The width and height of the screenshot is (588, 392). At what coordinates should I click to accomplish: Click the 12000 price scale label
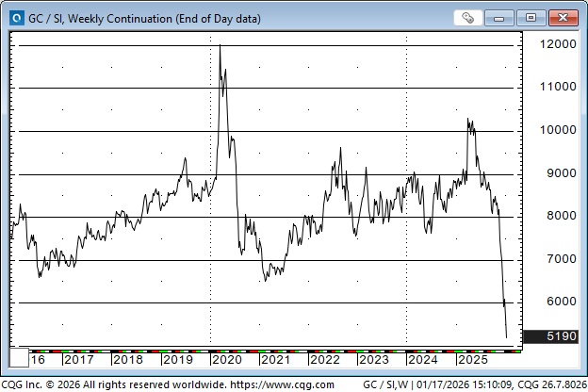(x=549, y=44)
